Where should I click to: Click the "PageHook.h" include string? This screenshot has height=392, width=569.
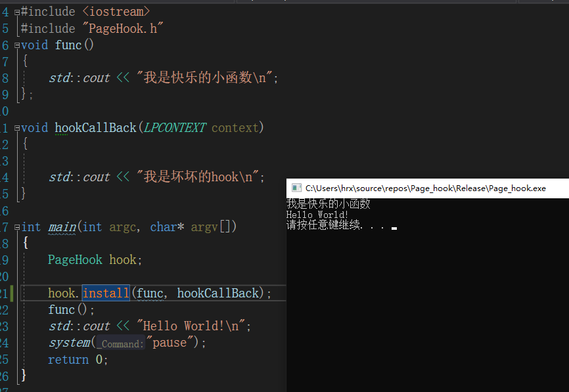(x=123, y=28)
